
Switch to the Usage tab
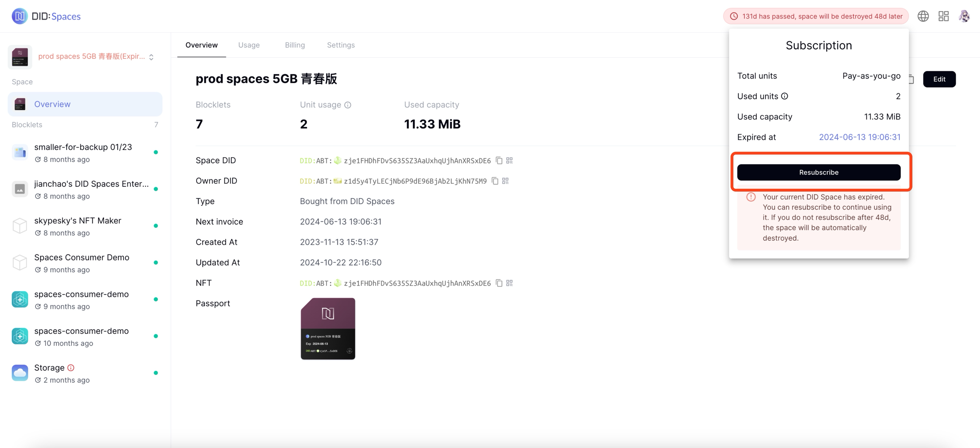(249, 45)
